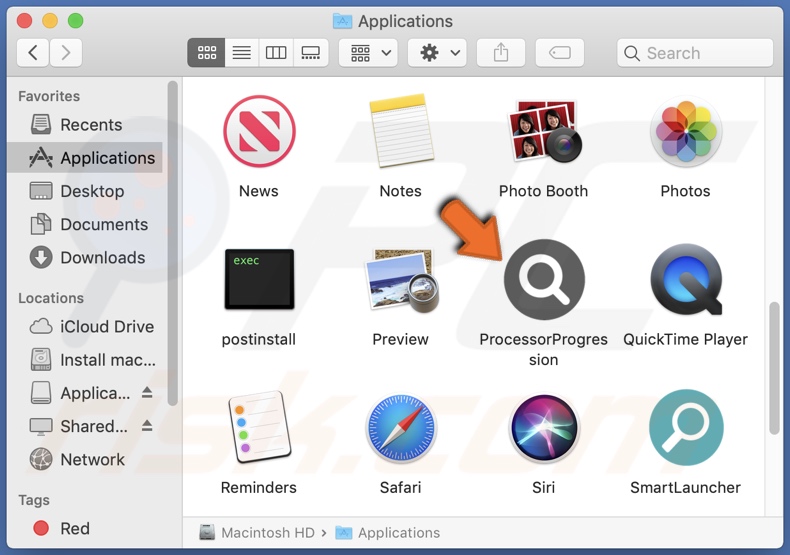This screenshot has height=555, width=790.
Task: Select the ProcessorProgression app icon
Action: [544, 280]
